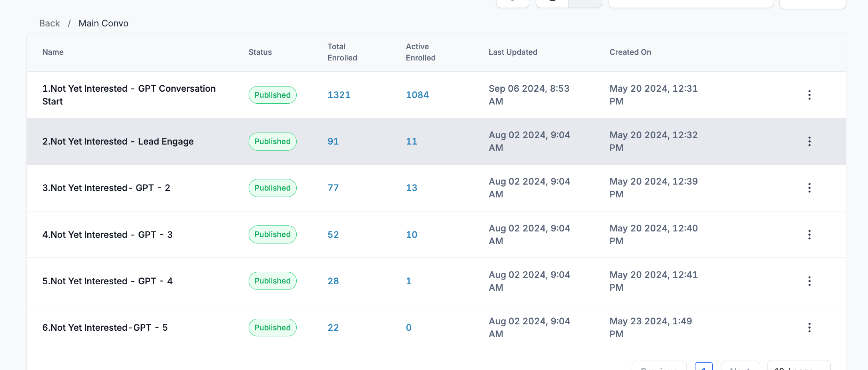Open workflow 6.Not Yet Interested-GPT - 5

[105, 328]
